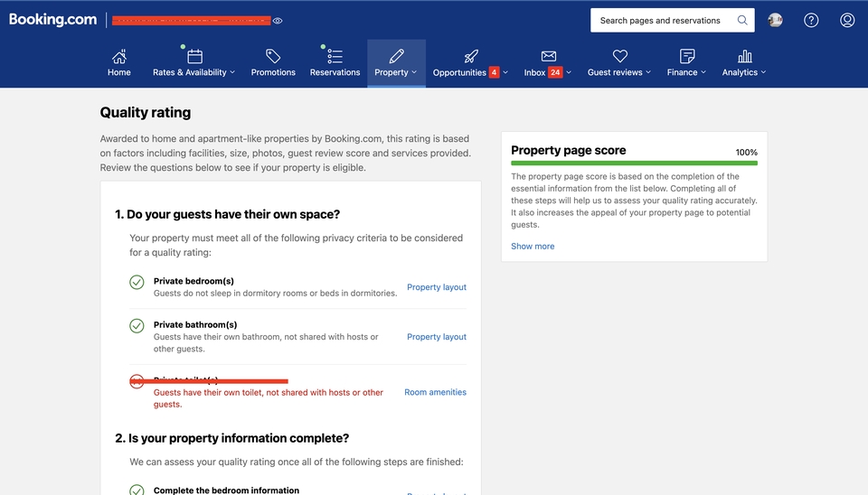Click the Home house icon
Viewport: 868px width, 495px height.
click(119, 56)
